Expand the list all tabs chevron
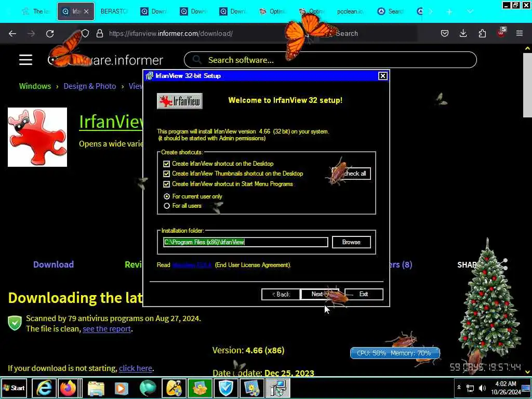Viewport: 532px width, 399px height. pos(470,11)
